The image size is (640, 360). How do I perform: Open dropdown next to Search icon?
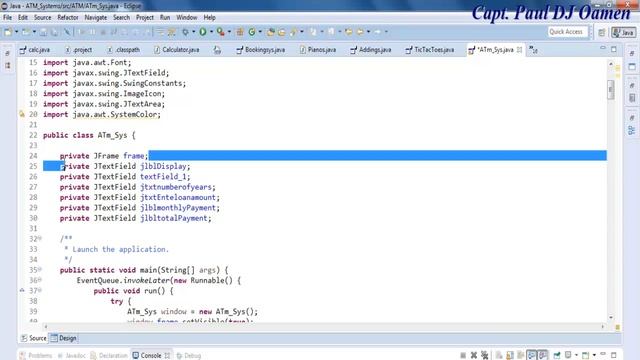(x=302, y=32)
